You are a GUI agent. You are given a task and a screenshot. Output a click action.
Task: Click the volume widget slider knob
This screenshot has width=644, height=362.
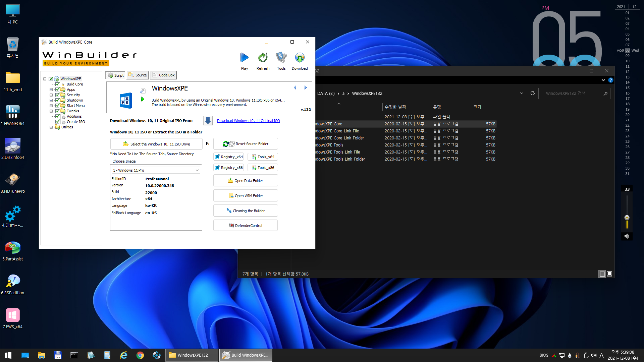[x=627, y=218]
